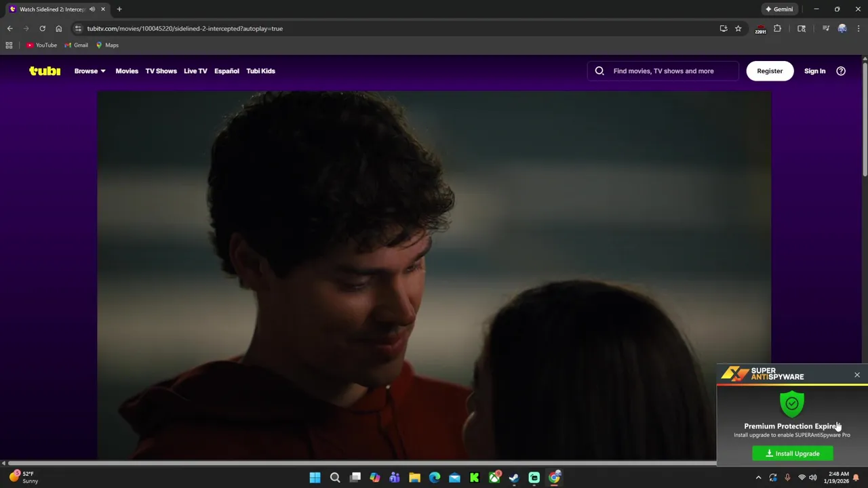
Task: Go to TV Shows section
Action: tap(161, 70)
